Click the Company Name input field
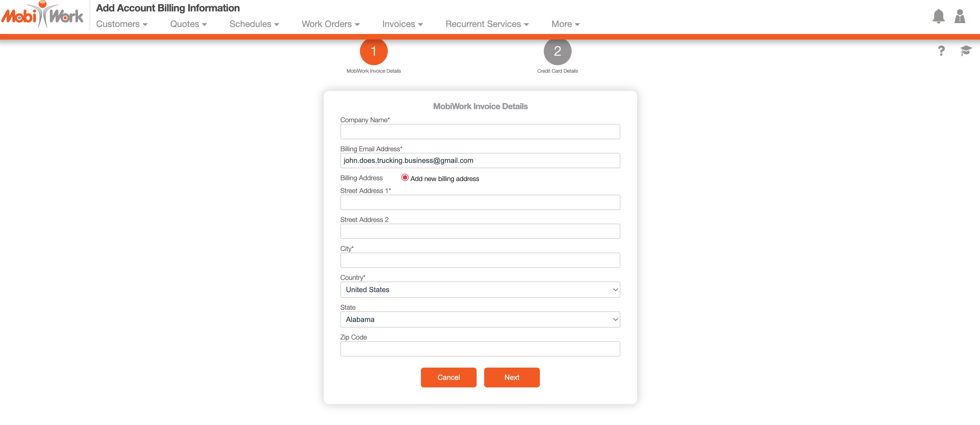The width and height of the screenshot is (980, 425). 480,132
